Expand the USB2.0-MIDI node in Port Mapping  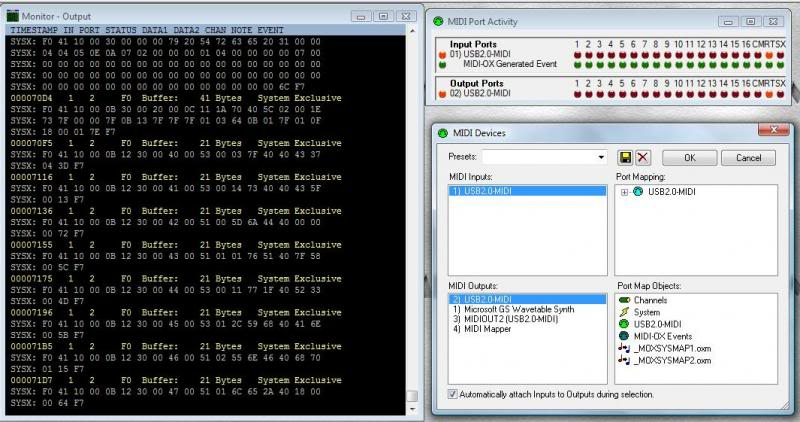(x=624, y=192)
